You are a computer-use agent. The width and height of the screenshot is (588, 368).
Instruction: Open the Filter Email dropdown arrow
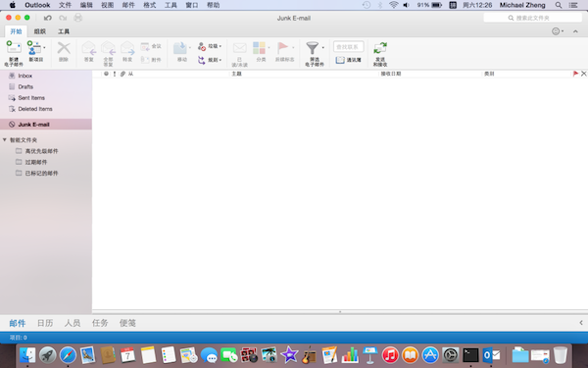pos(322,48)
